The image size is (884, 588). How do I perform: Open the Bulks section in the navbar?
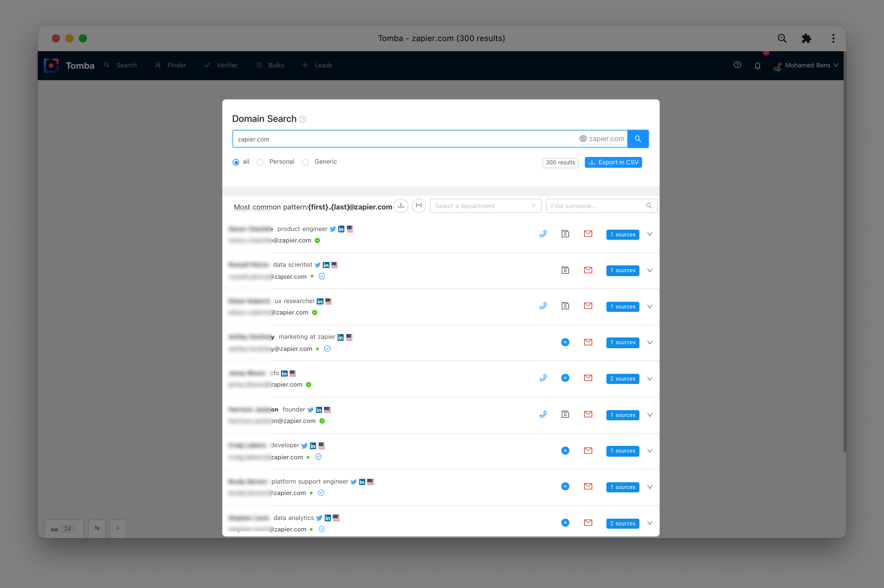pos(276,65)
